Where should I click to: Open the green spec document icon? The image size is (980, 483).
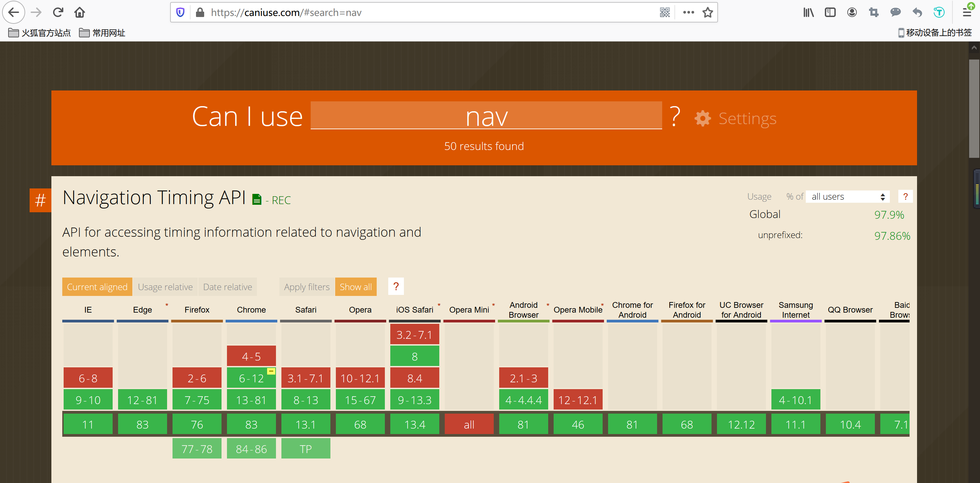coord(257,199)
